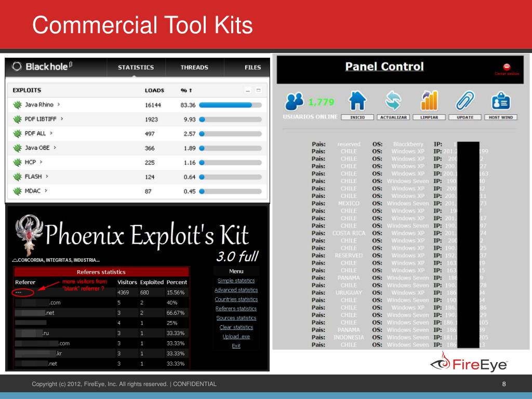The width and height of the screenshot is (532, 399).
Task: Click the users online people icon
Action: click(294, 101)
